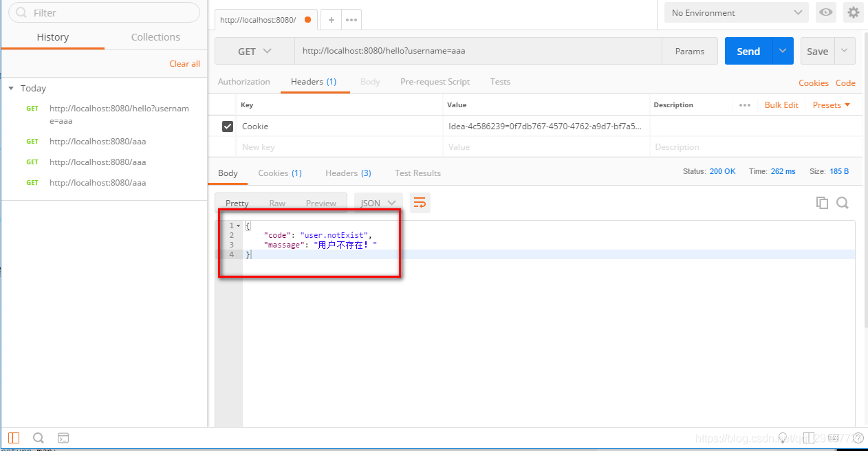Click the Send button

coord(748,51)
